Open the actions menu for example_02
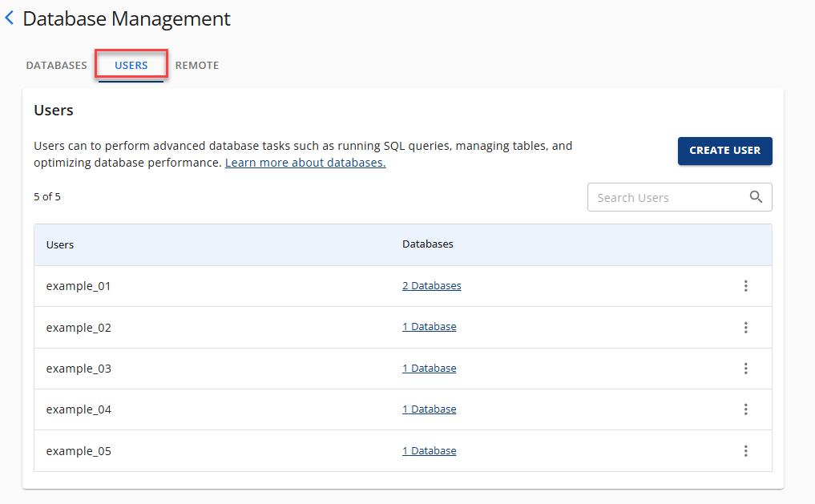Viewport: 815px width, 504px height. [x=746, y=327]
